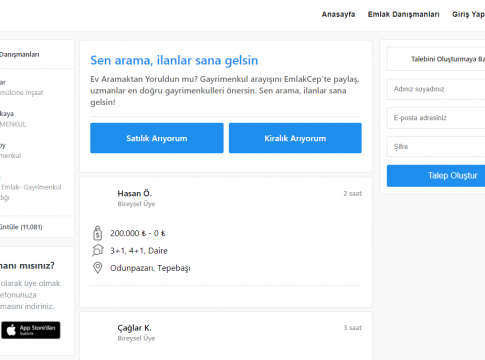Click the money bag price icon
Viewport: 485px width, 360px height.
97,233
